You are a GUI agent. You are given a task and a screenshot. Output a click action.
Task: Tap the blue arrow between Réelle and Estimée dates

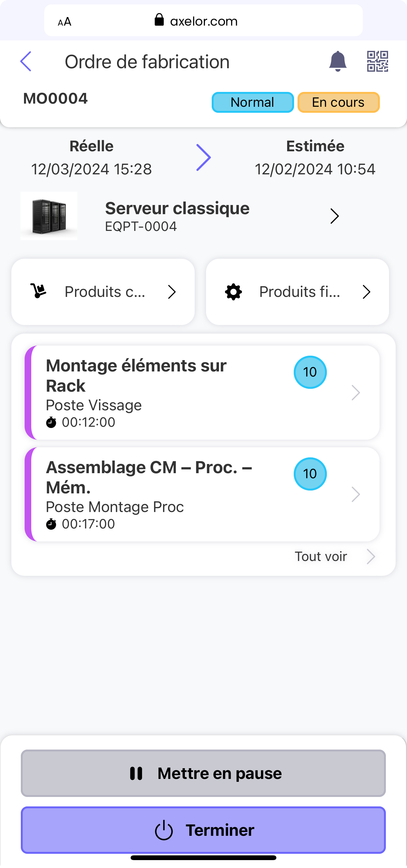(x=203, y=157)
